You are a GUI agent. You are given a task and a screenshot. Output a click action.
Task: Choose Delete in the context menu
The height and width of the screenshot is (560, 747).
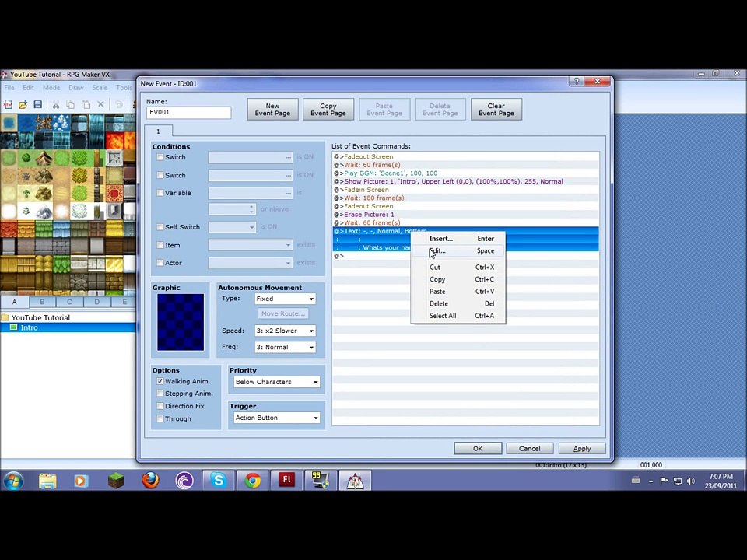tap(458, 303)
